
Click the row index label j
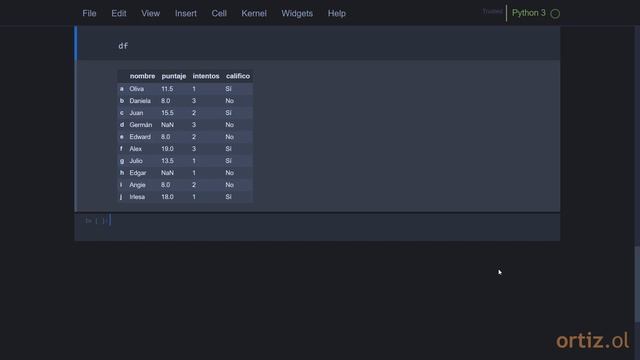pyautogui.click(x=121, y=197)
